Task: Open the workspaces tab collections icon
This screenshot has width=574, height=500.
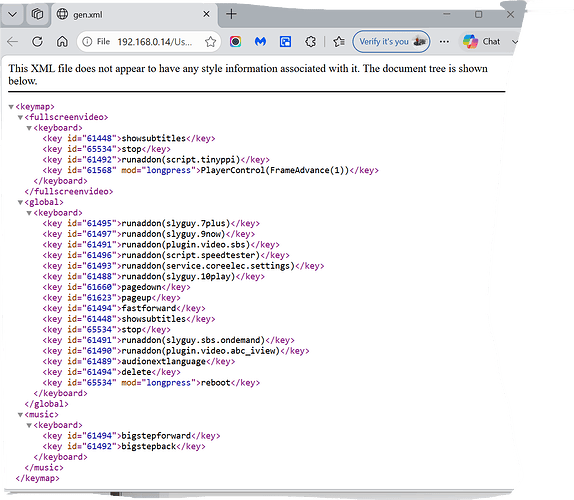Action: [37, 15]
